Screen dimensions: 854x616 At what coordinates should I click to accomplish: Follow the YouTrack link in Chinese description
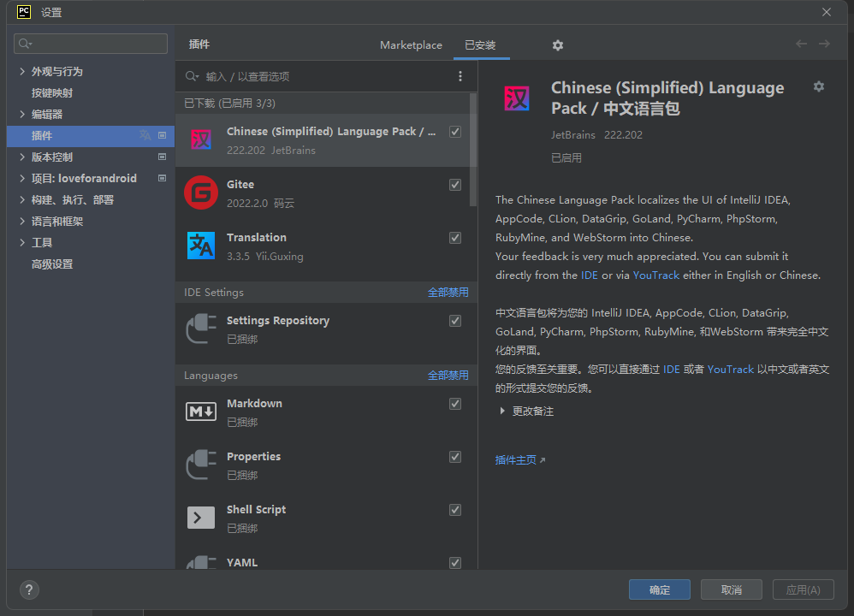tap(731, 370)
